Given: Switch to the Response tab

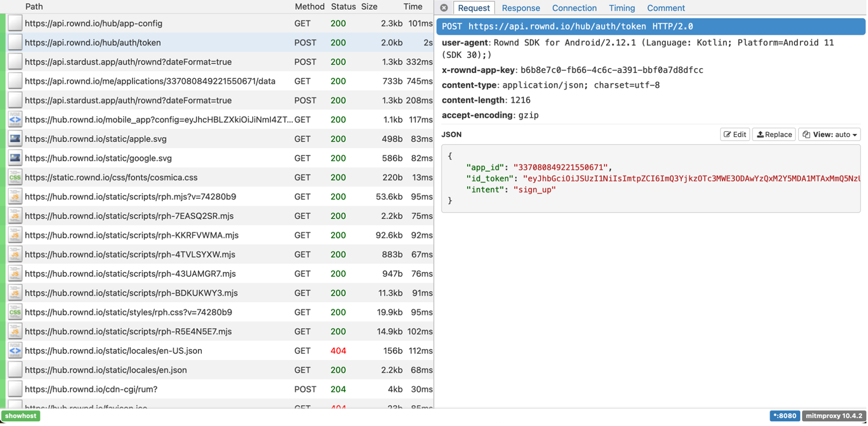Looking at the screenshot, I should tap(521, 8).
